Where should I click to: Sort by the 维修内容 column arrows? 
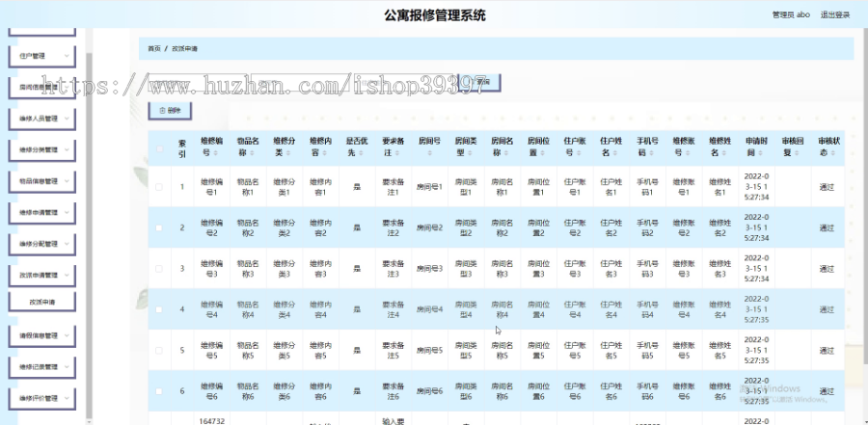click(324, 153)
